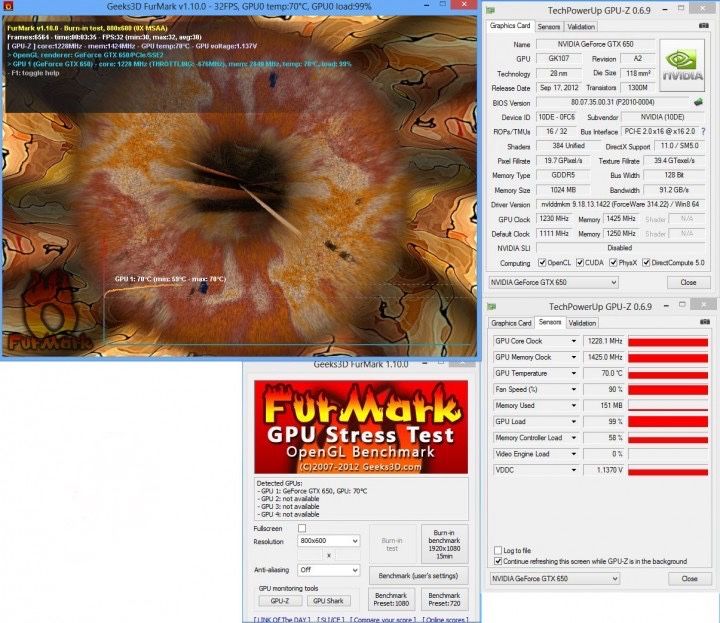Click the camera icon in GPU-Z Sensors window

pos(705,322)
